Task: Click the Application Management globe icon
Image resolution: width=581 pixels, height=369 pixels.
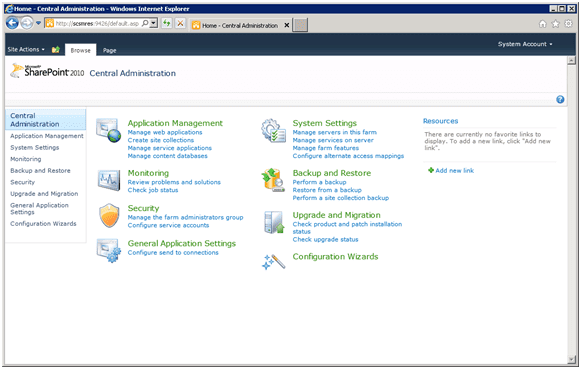Action: pyautogui.click(x=109, y=130)
